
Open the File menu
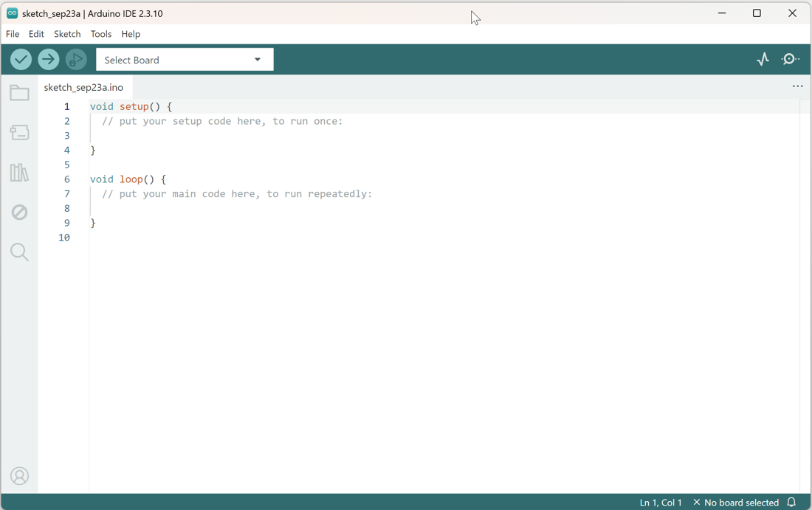tap(13, 34)
